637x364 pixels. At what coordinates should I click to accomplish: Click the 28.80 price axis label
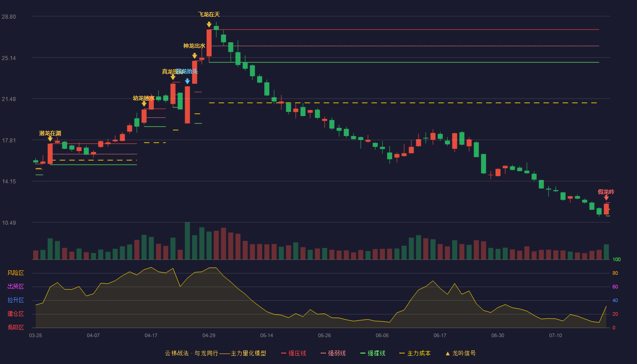coord(9,17)
